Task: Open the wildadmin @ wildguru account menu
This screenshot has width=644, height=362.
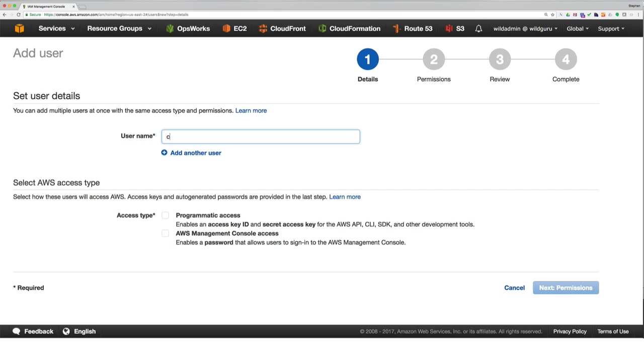Action: [525, 29]
